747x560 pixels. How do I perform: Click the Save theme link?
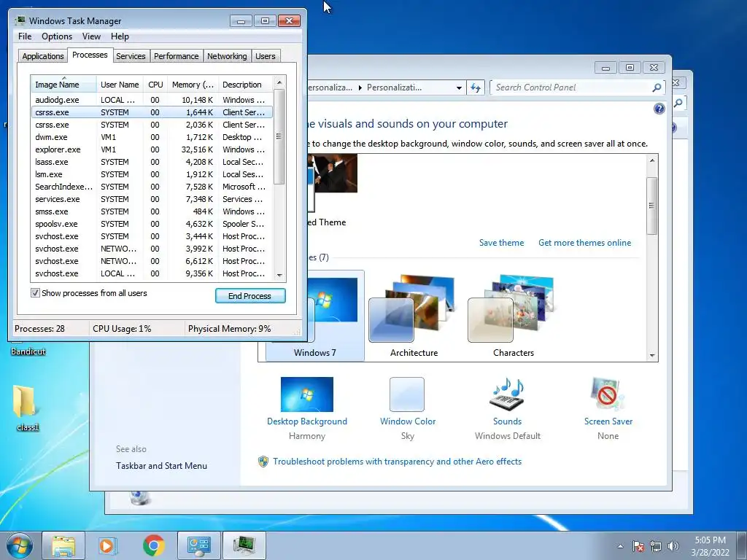coord(501,243)
